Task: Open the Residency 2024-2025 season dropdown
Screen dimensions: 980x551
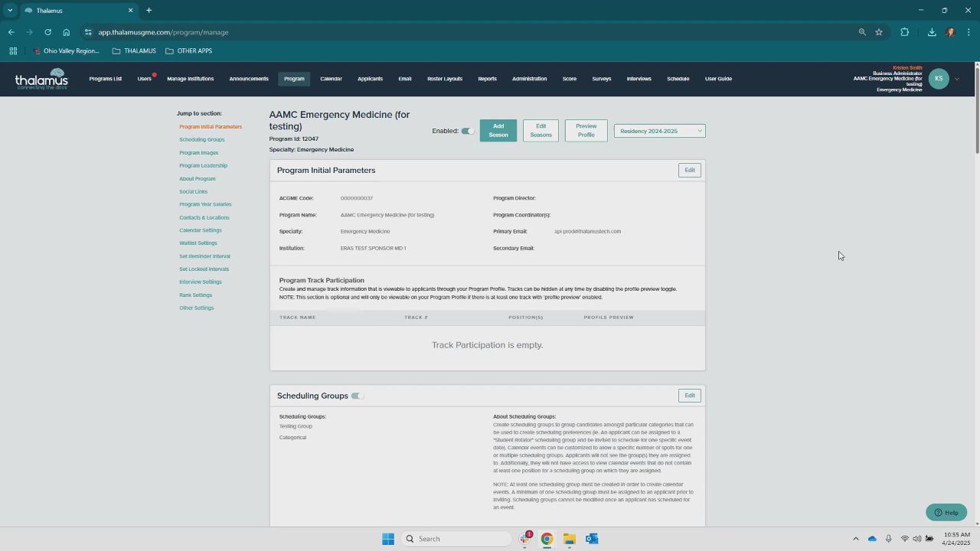Action: click(659, 131)
